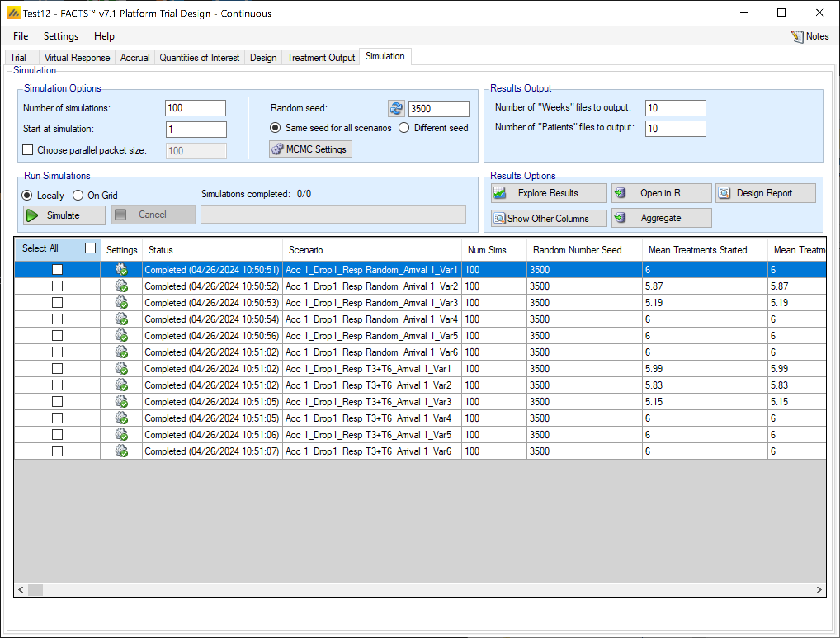Click the horizontal scrollbar right arrow

pyautogui.click(x=819, y=590)
